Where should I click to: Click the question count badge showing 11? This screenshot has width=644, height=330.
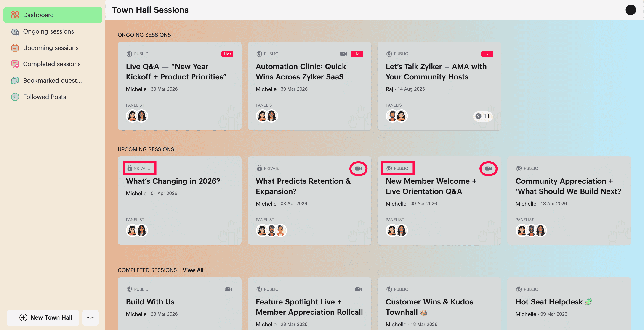pyautogui.click(x=483, y=116)
